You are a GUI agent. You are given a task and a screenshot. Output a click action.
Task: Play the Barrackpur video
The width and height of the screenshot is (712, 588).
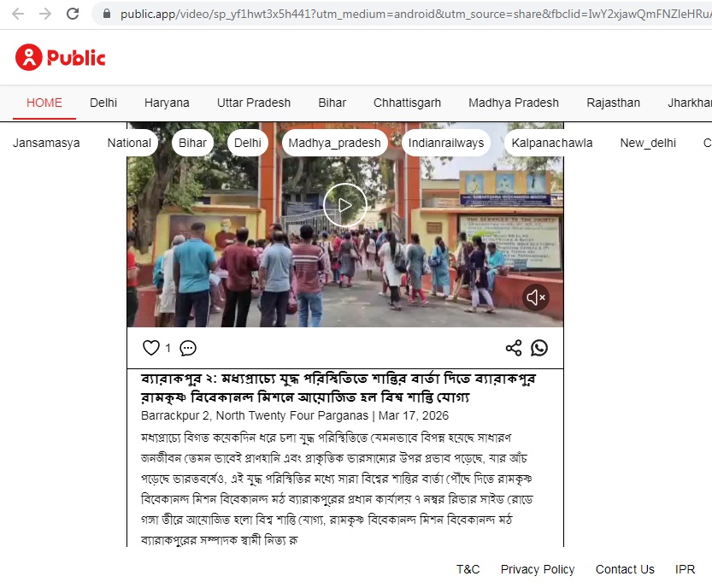coord(344,205)
